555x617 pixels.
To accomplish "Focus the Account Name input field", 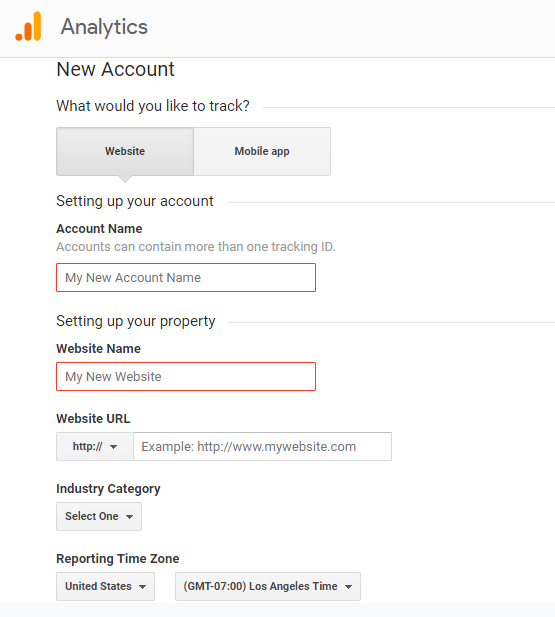I will click(x=186, y=277).
